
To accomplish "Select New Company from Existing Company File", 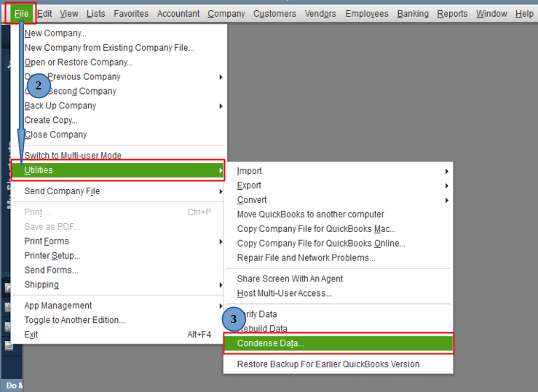I will [x=109, y=47].
